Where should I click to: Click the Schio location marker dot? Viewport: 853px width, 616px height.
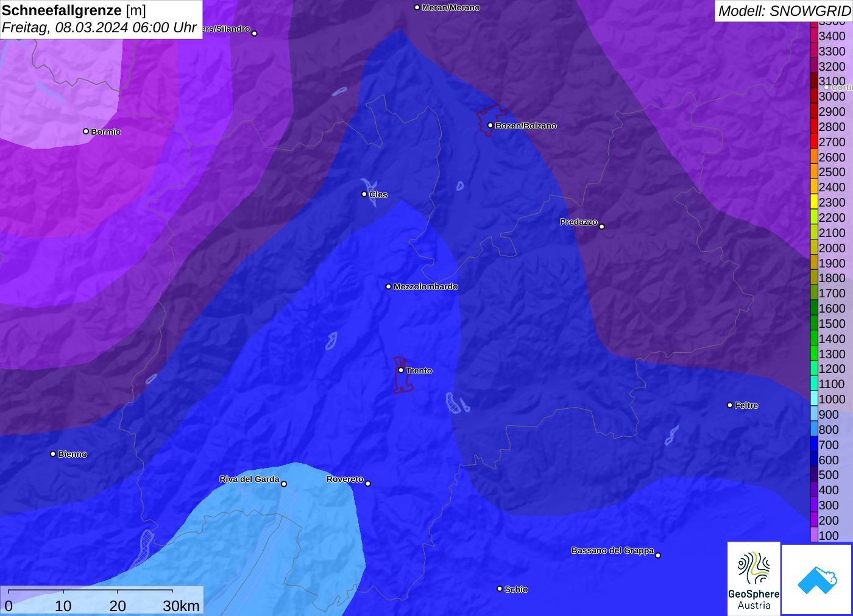500,589
